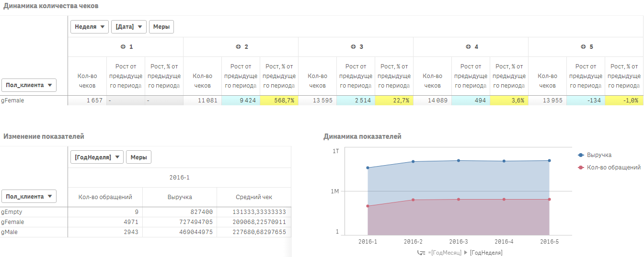This screenshot has width=644, height=257.
Task: Select the gFemale row in the top pivot table
Action: pyautogui.click(x=13, y=101)
